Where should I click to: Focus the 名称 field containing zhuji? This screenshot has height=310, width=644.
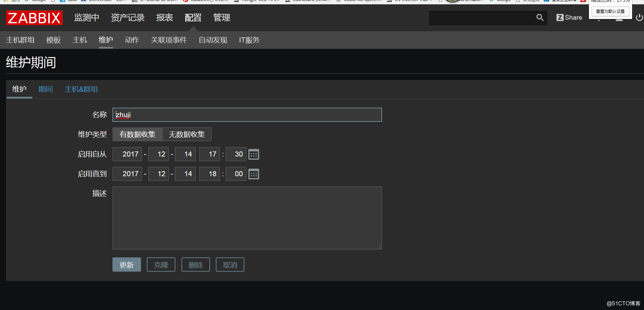(247, 115)
